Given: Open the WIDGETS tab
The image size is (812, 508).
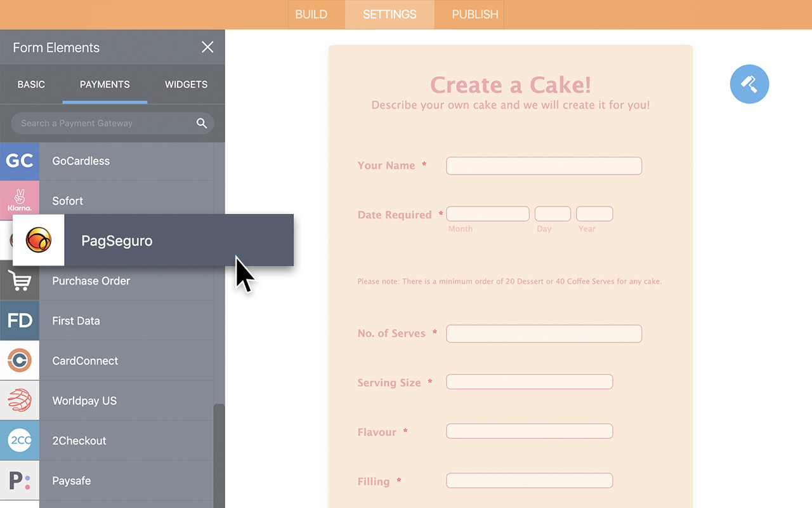Looking at the screenshot, I should (185, 84).
